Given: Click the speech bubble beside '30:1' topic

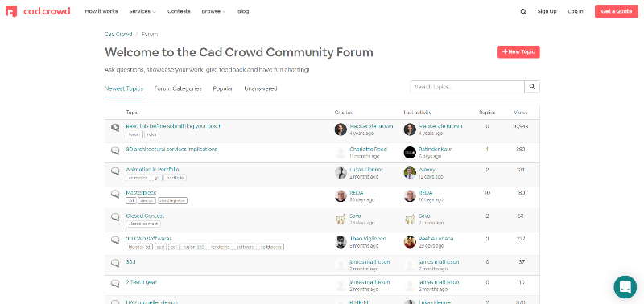Looking at the screenshot, I should click(115, 263).
